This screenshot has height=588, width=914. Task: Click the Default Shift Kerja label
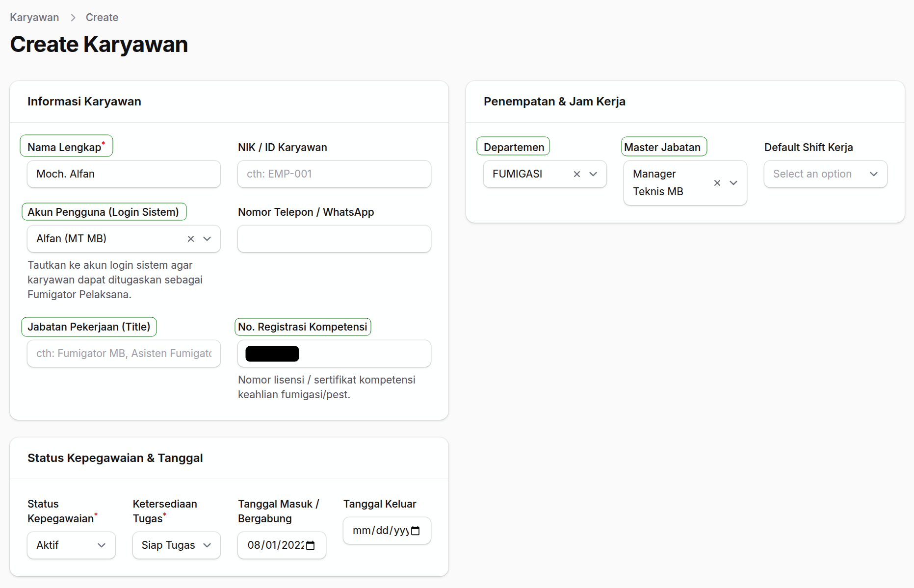[809, 147]
